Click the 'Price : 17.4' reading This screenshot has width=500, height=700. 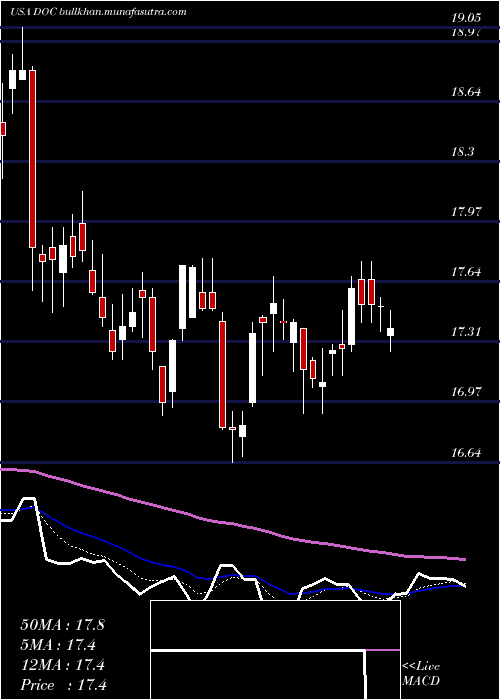(x=63, y=685)
